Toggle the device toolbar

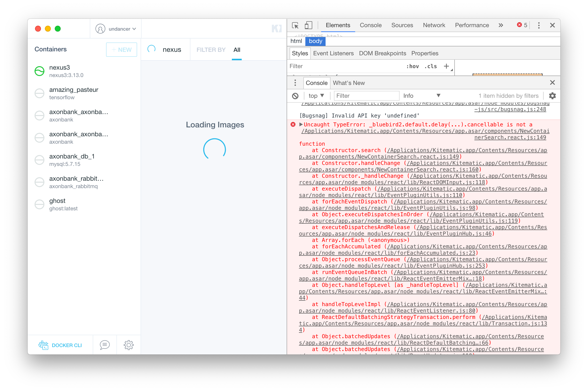pos(308,25)
